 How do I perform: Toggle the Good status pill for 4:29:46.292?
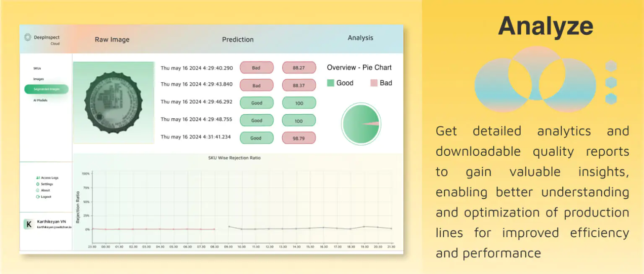click(x=257, y=102)
